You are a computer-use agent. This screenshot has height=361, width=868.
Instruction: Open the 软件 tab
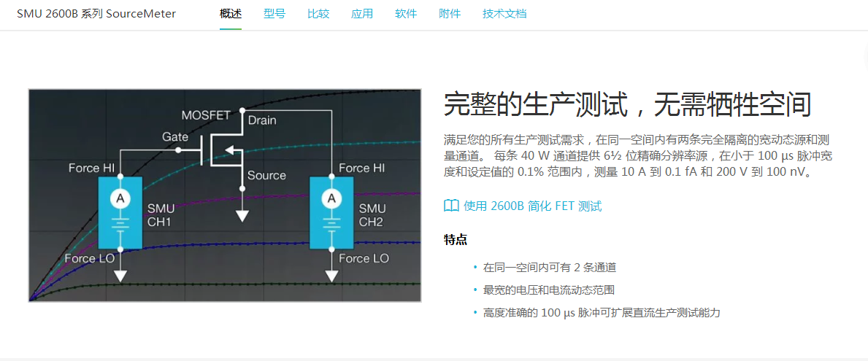pyautogui.click(x=406, y=14)
